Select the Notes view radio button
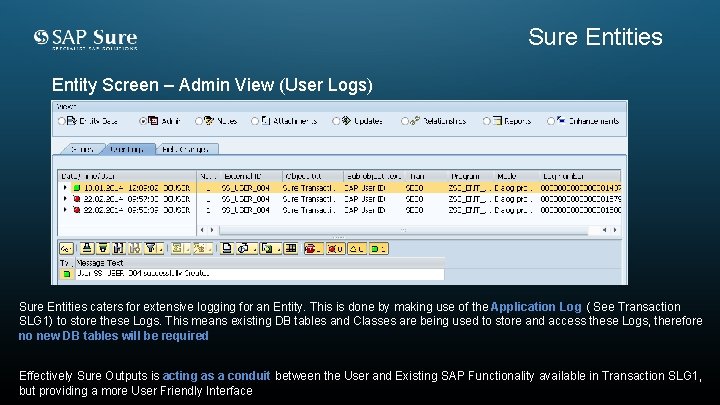Image resolution: width=720 pixels, height=405 pixels. tap(198, 121)
